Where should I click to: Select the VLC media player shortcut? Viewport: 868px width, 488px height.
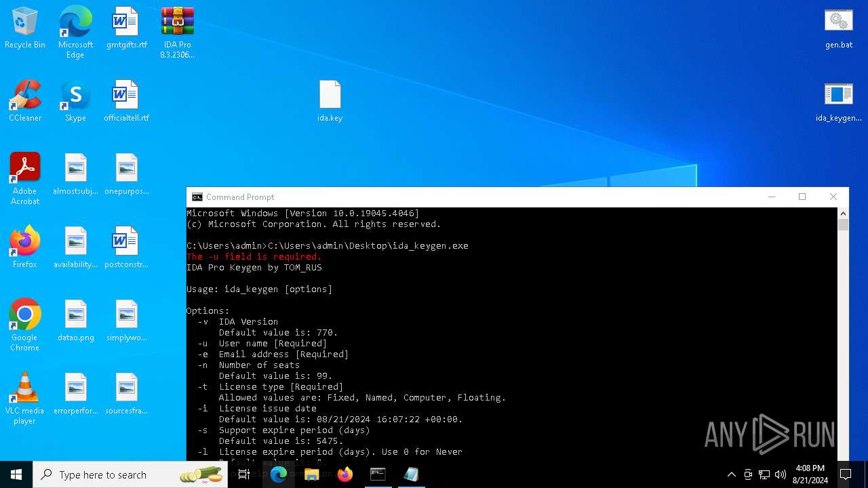tap(25, 399)
